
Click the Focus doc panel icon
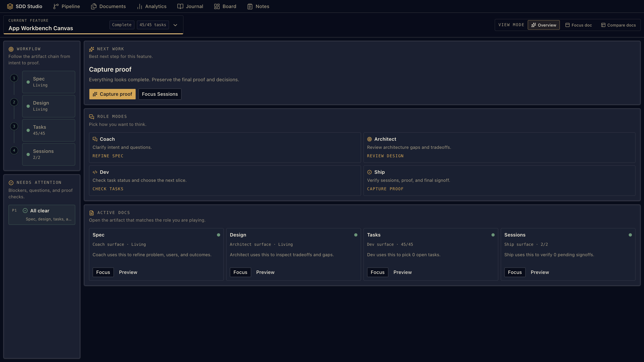point(568,25)
